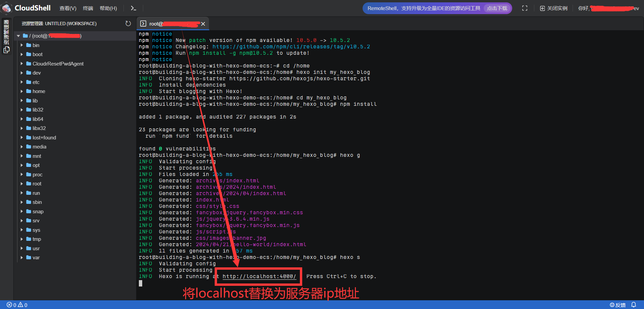
Task: Open the 查看(V) menu
Action: [x=68, y=8]
